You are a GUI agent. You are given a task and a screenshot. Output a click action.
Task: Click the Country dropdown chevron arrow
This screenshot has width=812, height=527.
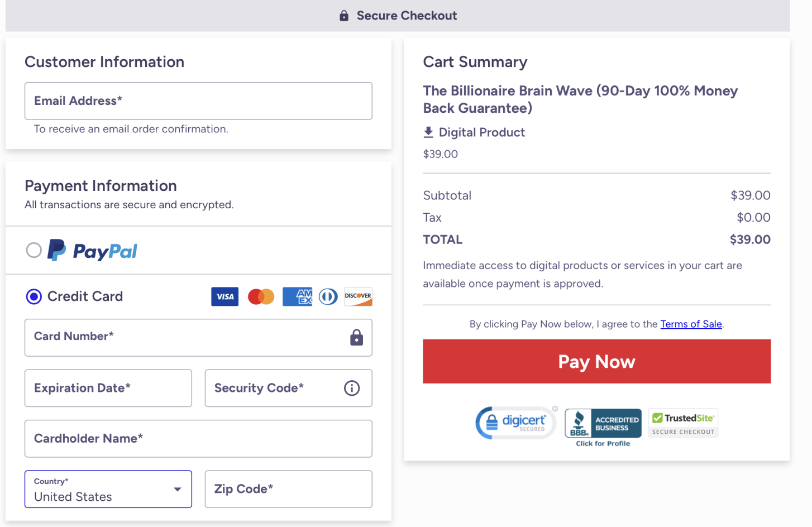pyautogui.click(x=177, y=488)
